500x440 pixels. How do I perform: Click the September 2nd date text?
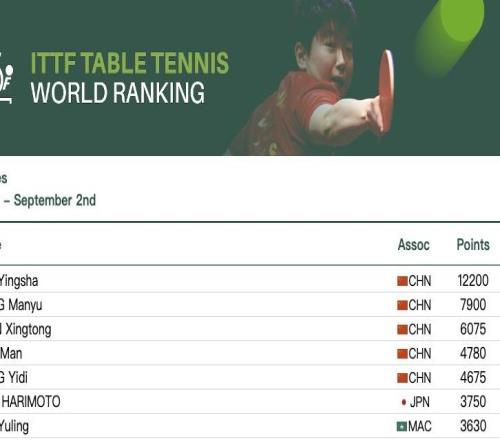click(55, 200)
